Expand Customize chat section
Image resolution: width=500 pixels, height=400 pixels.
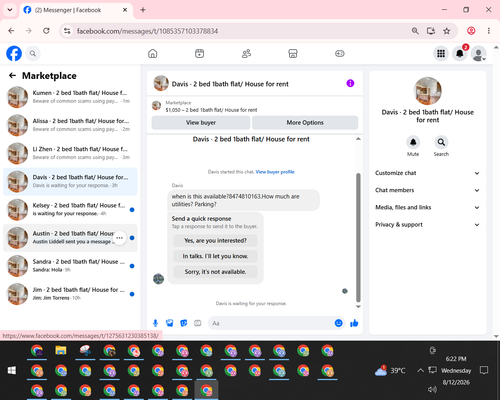427,173
